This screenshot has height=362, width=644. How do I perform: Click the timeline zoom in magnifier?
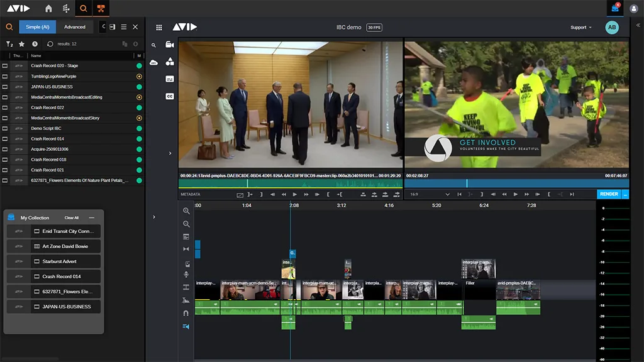pos(186,211)
